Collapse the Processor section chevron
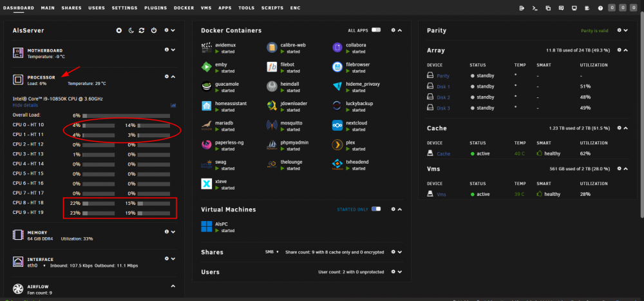Image resolution: width=644 pixels, height=301 pixels. (x=173, y=77)
